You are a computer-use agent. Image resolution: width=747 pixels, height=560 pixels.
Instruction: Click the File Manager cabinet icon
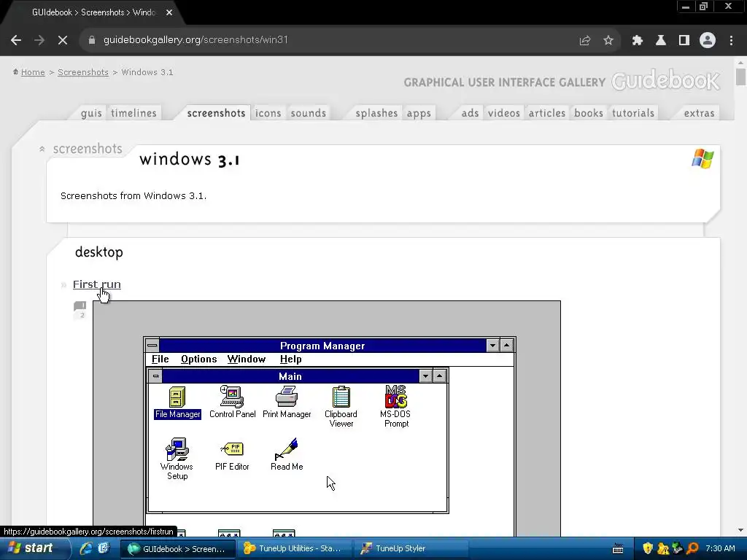point(177,397)
